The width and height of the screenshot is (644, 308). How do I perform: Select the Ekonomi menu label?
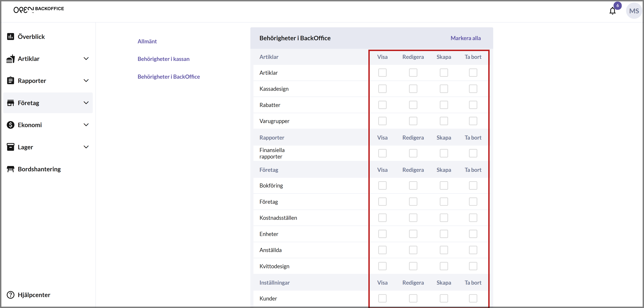30,125
